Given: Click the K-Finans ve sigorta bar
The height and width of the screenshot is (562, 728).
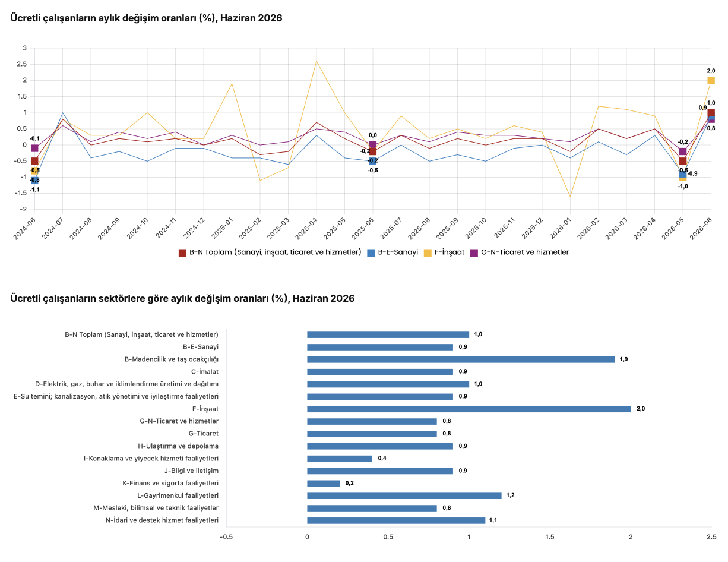Looking at the screenshot, I should 324,483.
